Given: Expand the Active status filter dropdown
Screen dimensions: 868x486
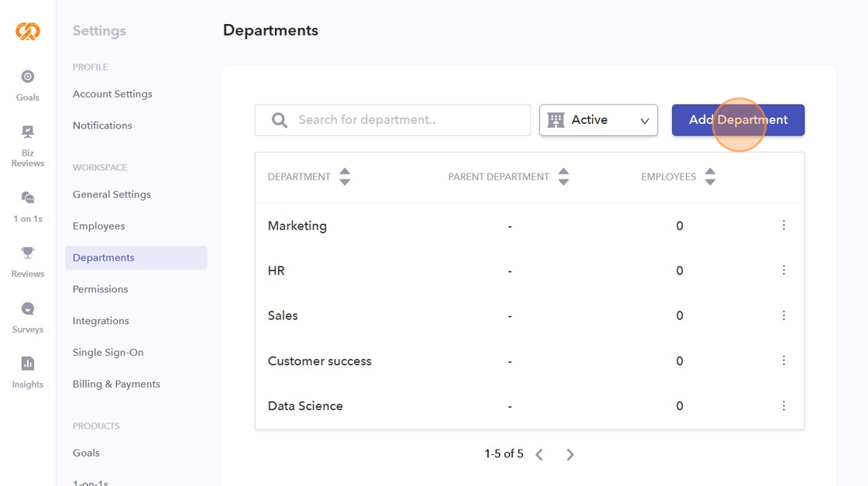Looking at the screenshot, I should pos(598,120).
